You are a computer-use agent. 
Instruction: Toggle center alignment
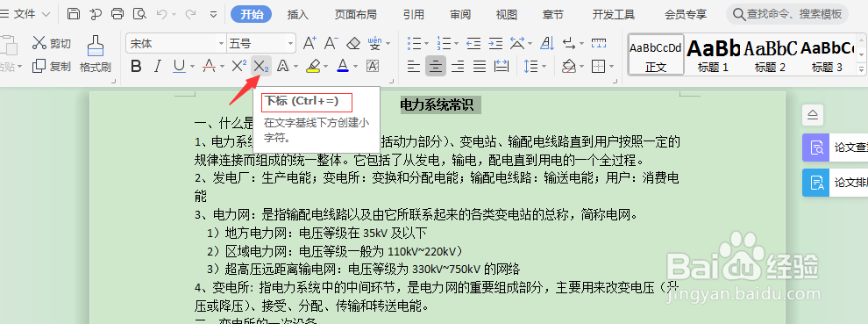click(x=436, y=67)
